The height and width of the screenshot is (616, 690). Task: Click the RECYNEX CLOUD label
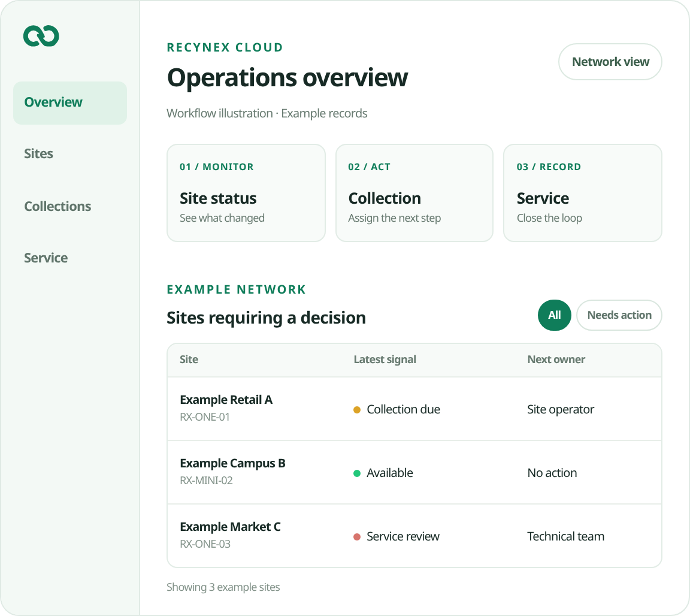click(225, 47)
